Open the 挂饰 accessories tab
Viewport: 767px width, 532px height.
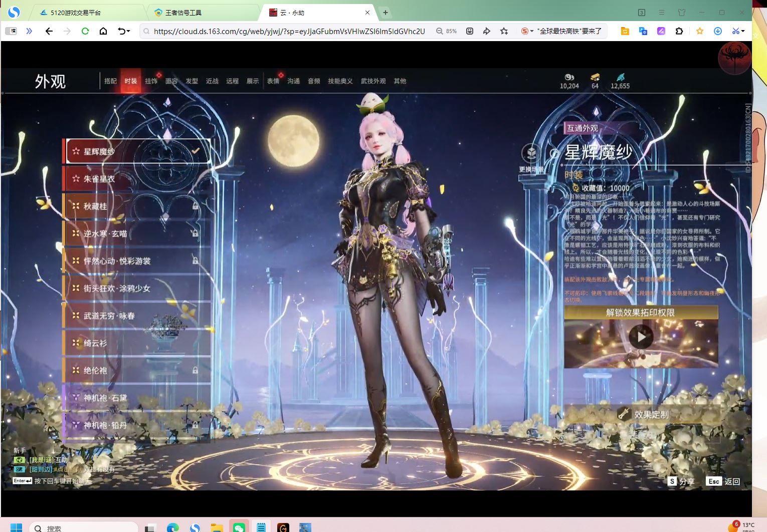coord(151,81)
